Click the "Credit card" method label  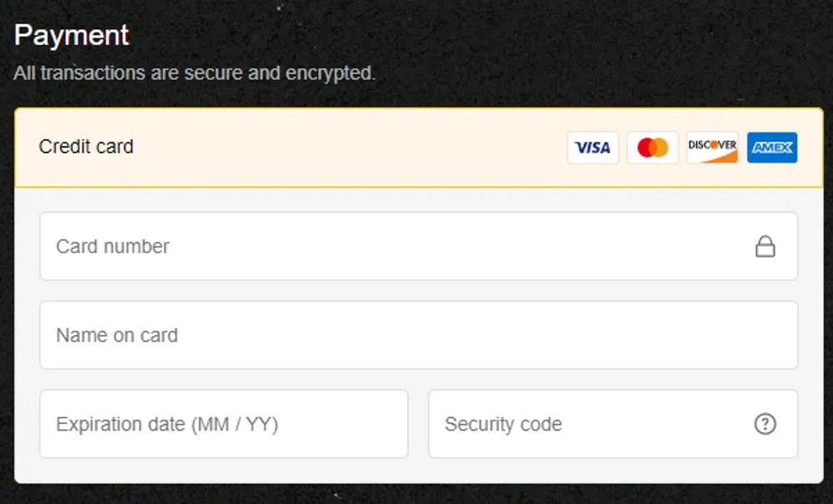tap(86, 147)
